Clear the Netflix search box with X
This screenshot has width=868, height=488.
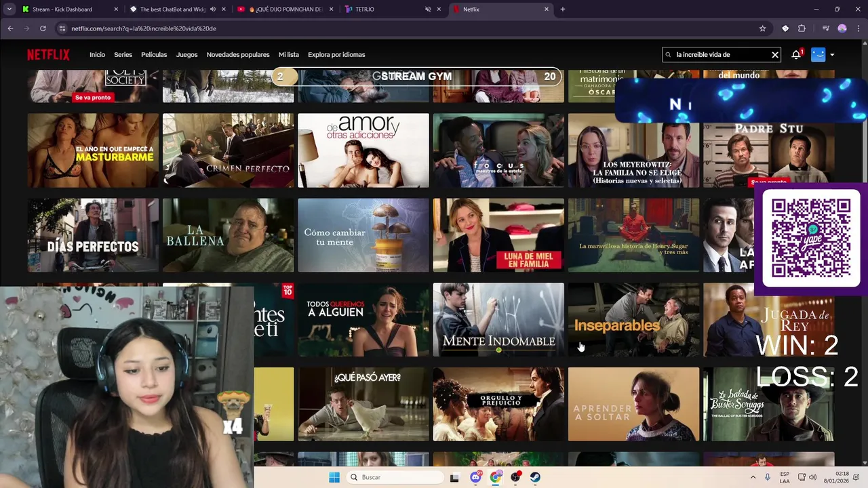(x=774, y=55)
